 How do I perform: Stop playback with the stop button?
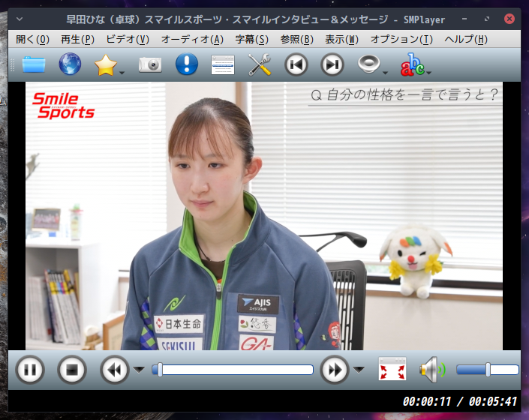(x=72, y=370)
